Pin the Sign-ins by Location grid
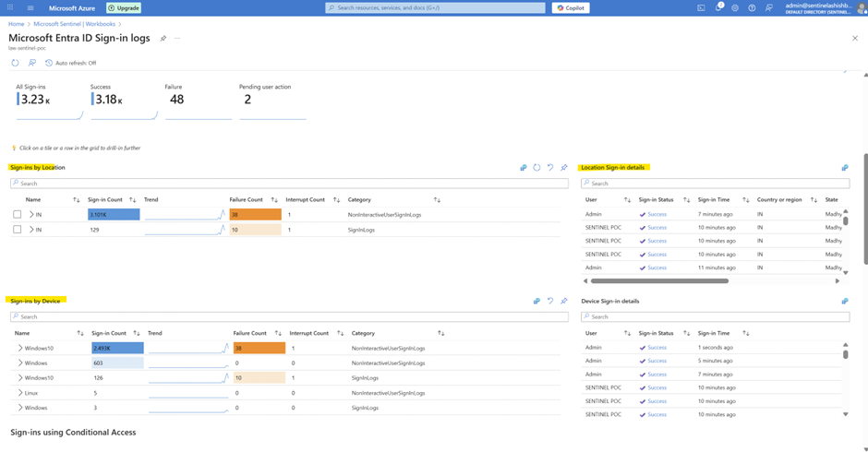This screenshot has height=452, width=868. [563, 168]
